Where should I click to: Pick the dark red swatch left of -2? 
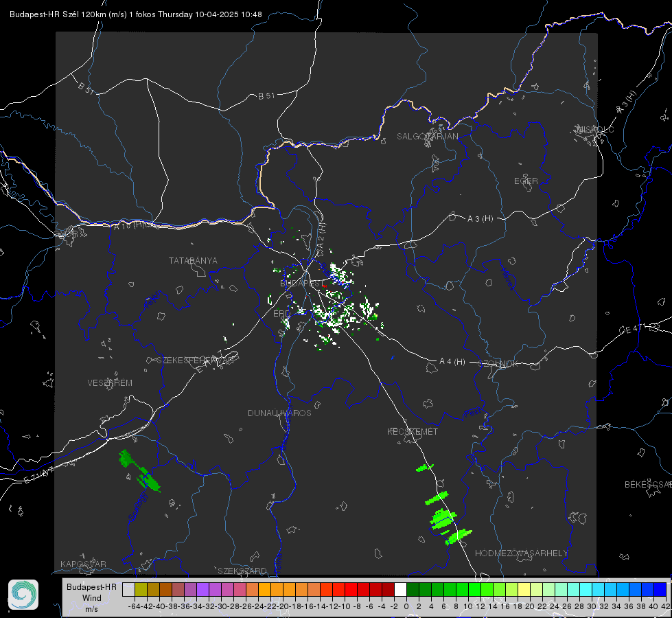[389, 589]
